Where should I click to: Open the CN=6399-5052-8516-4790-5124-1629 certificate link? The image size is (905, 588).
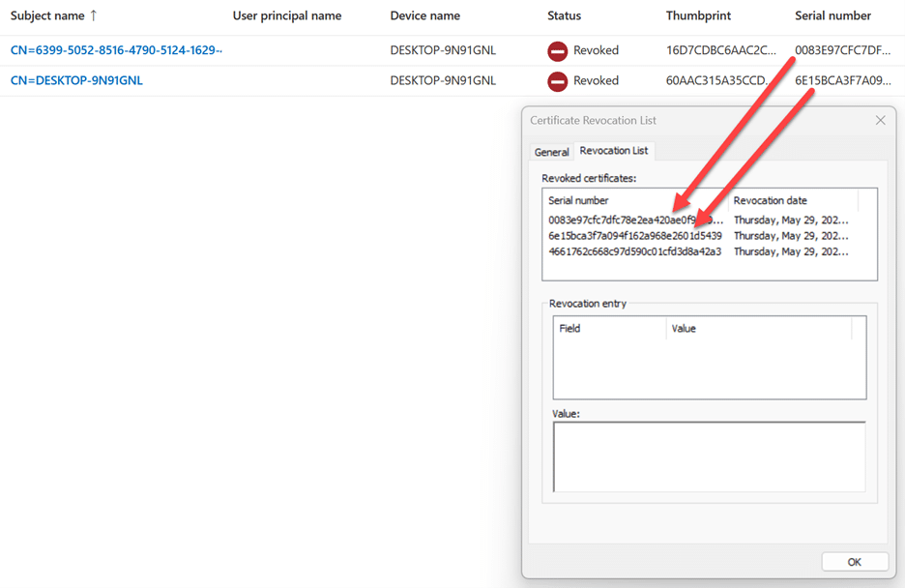[x=116, y=49]
